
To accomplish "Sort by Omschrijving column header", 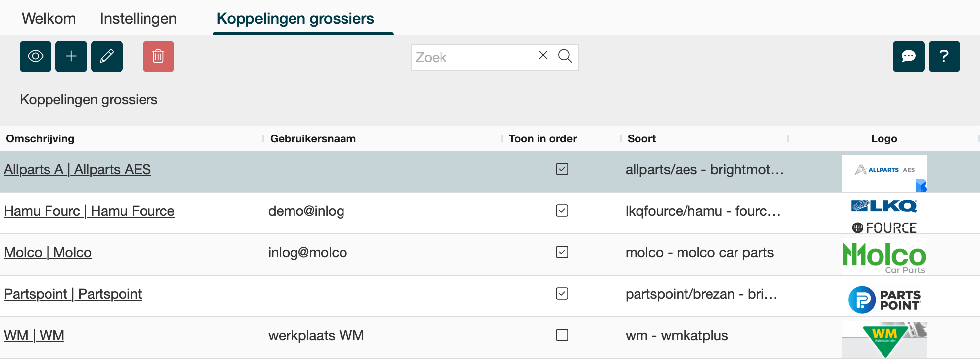I will 40,139.
